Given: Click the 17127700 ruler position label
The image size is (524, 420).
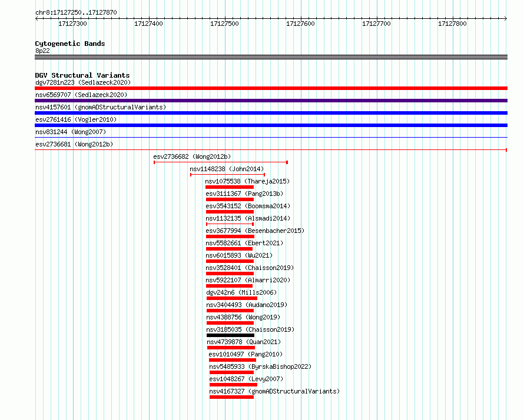Looking at the screenshot, I should pos(376,24).
